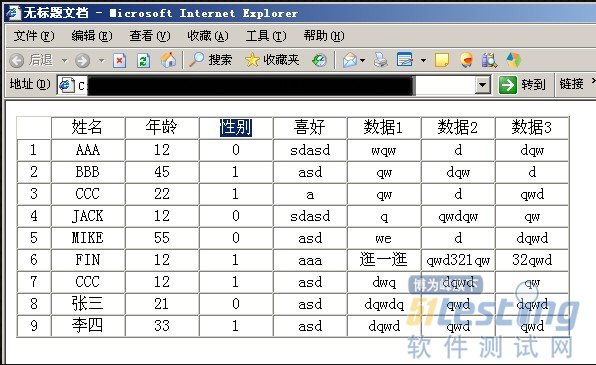Click the dqwdq cell in 张三 row
This screenshot has width=596, height=365.
(384, 304)
